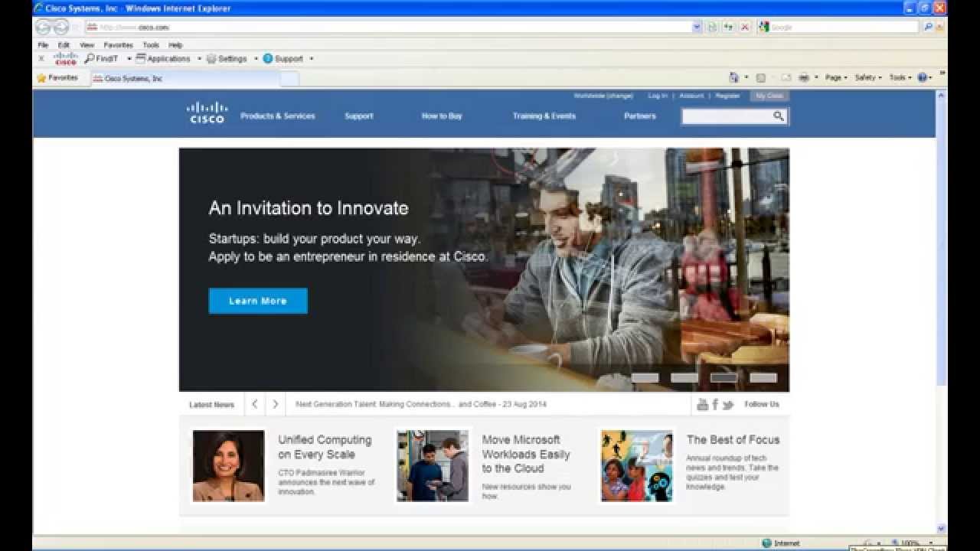Click the Help question mark icon
980x551 pixels.
click(922, 77)
